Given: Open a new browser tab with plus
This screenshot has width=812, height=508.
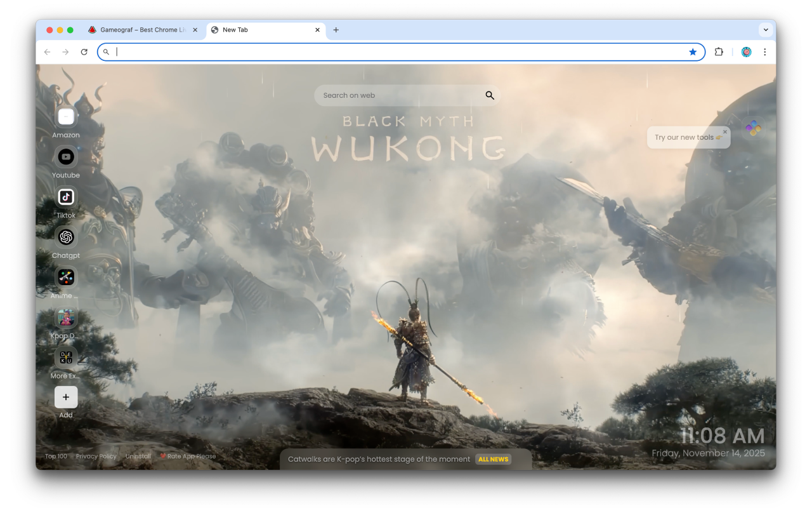Looking at the screenshot, I should [x=336, y=30].
